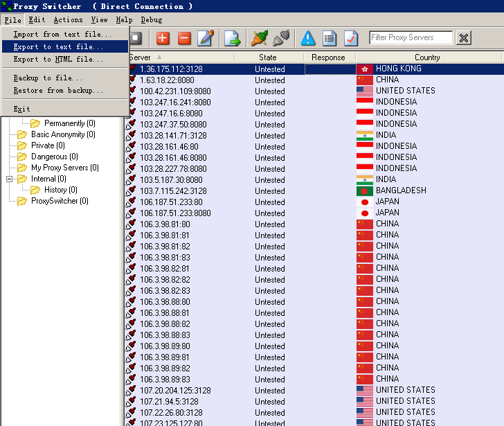
Task: Select proxy 106.3.98.81:80
Action: tap(165, 224)
